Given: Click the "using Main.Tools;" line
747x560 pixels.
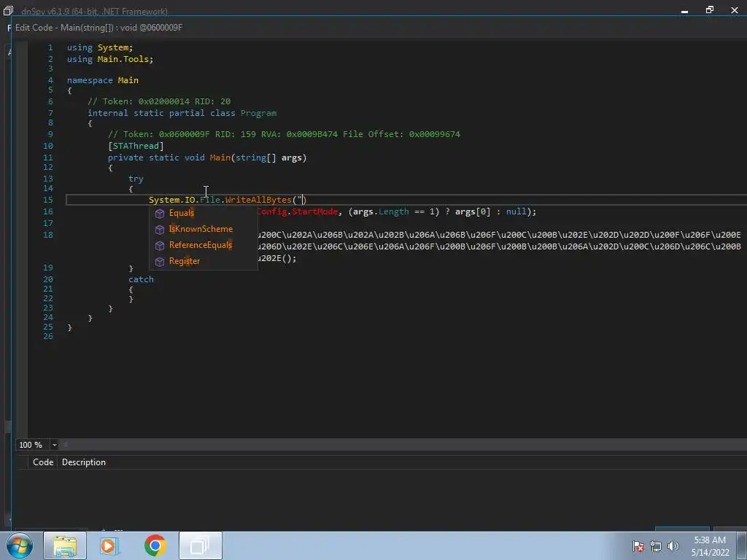Looking at the screenshot, I should click(110, 59).
